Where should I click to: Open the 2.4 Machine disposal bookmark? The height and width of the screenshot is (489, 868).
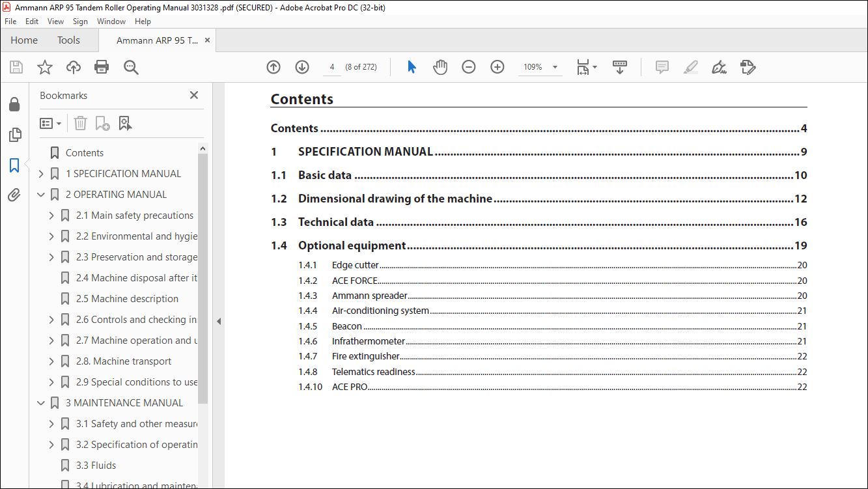pos(137,278)
